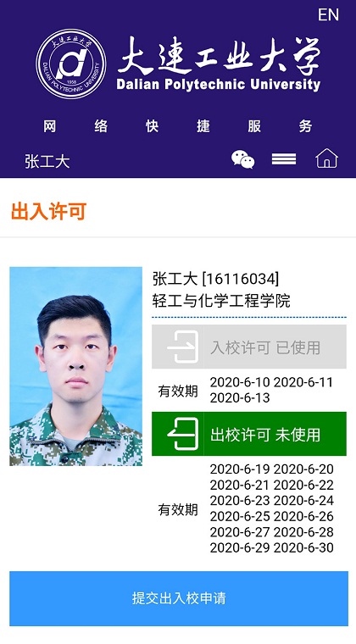
Task: Go to home via house icon
Action: [x=326, y=158]
